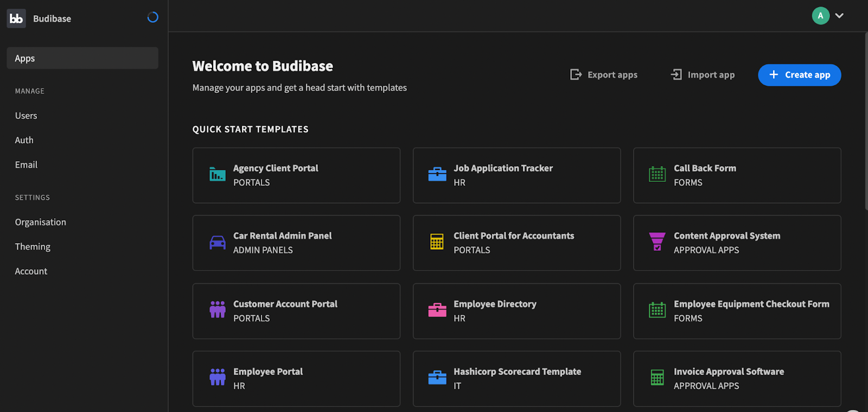Click the Import app button
868x412 pixels.
(703, 75)
